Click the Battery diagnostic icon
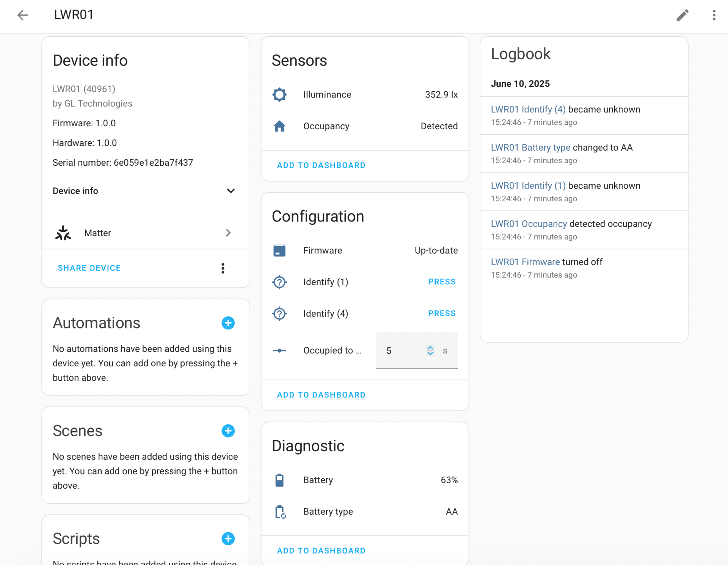The height and width of the screenshot is (565, 728). (279, 480)
